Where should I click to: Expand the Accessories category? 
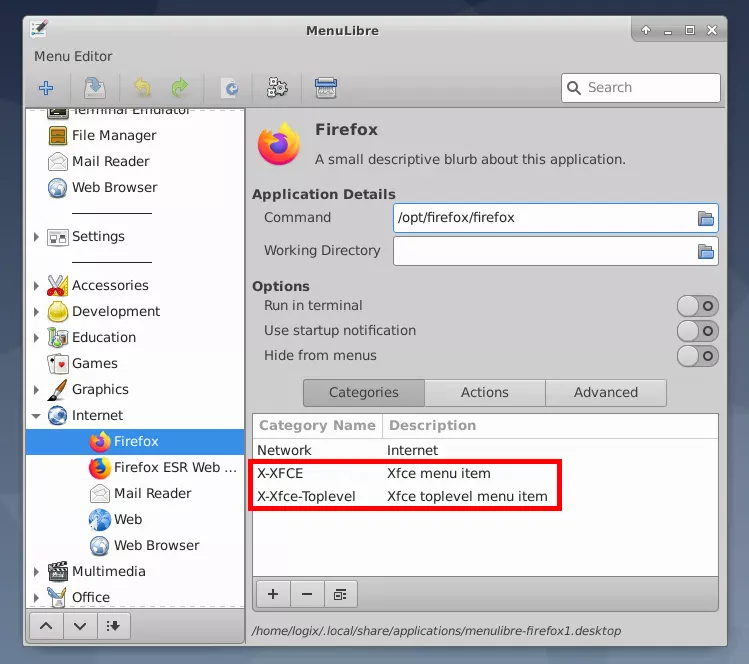click(x=36, y=286)
